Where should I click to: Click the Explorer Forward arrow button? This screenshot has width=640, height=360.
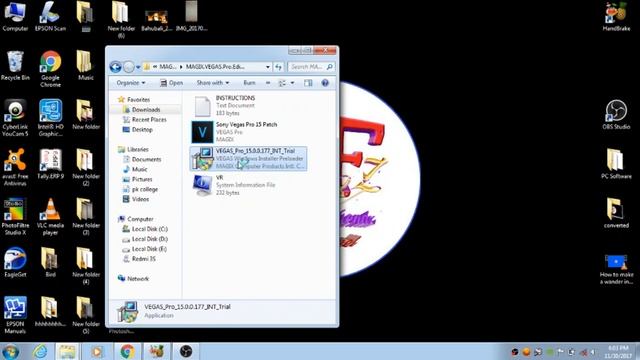pyautogui.click(x=129, y=67)
